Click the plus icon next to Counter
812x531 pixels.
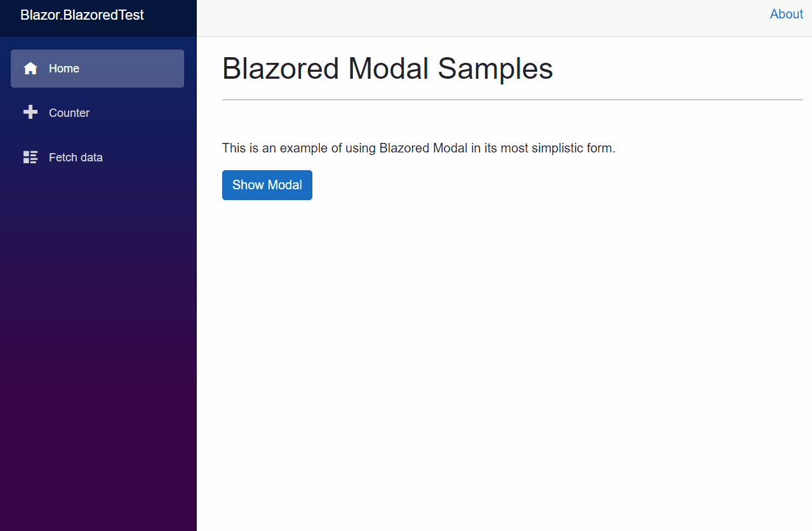(30, 112)
